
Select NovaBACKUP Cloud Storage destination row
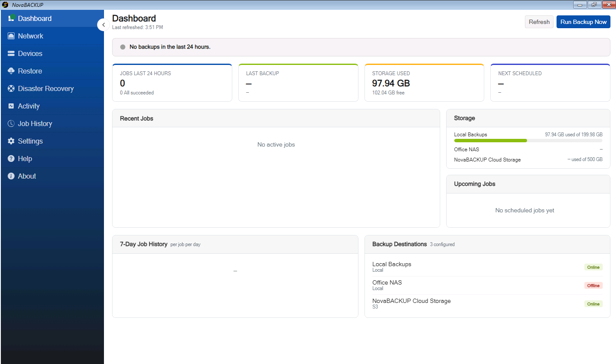[487, 304]
